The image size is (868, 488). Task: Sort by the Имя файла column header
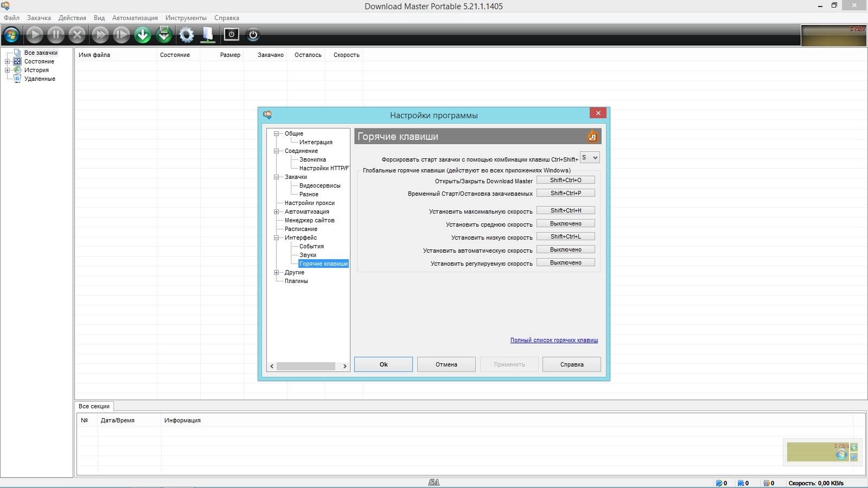(x=116, y=55)
